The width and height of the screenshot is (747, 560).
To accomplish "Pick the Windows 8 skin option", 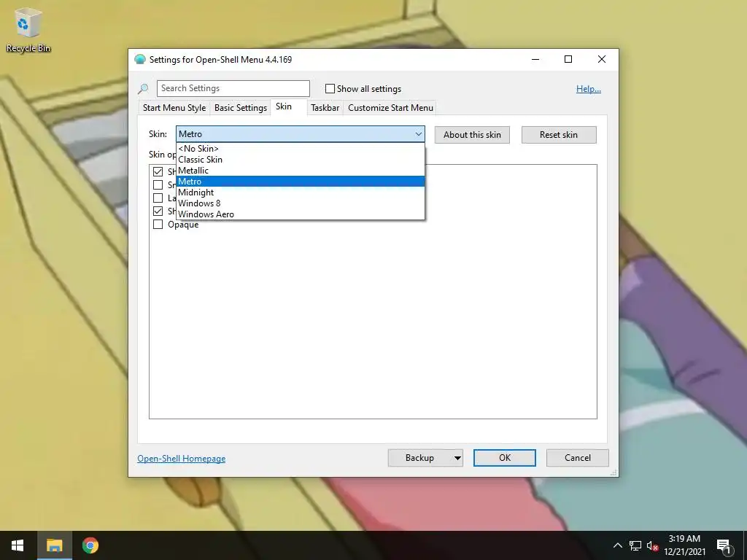I will 300,203.
